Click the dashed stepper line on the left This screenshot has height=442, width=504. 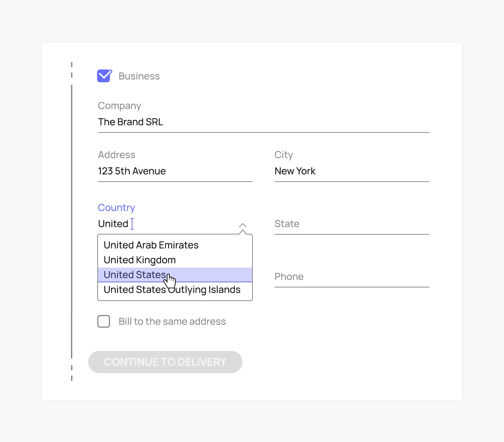click(72, 227)
